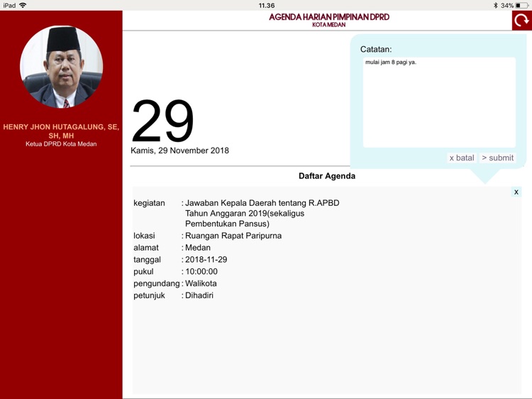Tap Kamis, 29 November 2018 date text

click(180, 151)
